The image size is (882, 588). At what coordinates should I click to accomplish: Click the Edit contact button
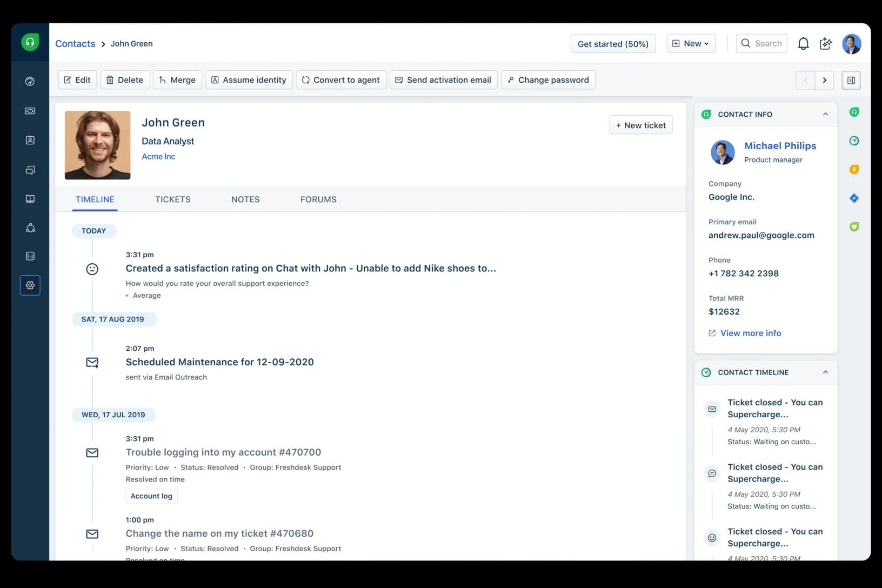(77, 80)
